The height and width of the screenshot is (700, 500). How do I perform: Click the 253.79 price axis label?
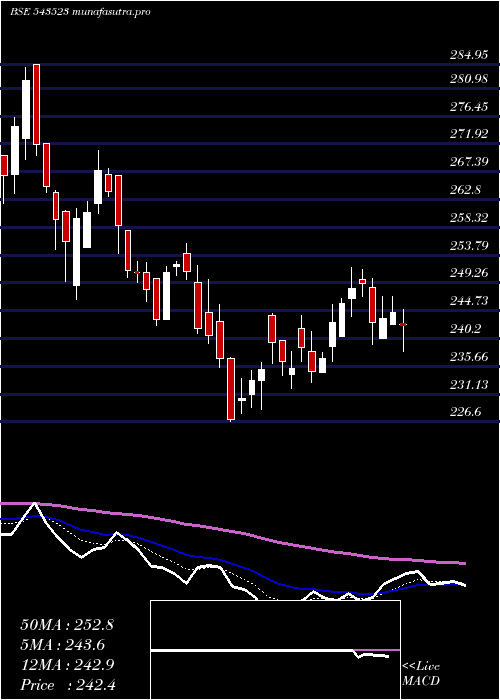pyautogui.click(x=468, y=246)
